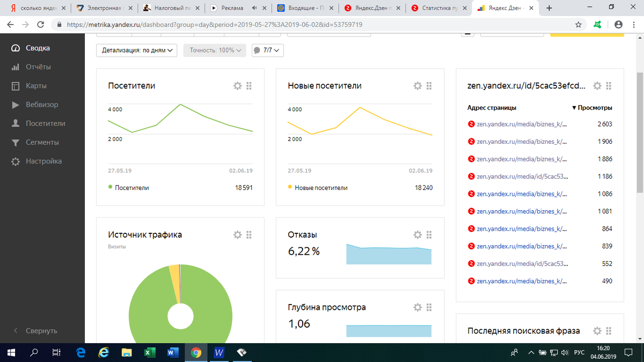This screenshot has height=362, width=644.
Task: Click the browser address bar URL
Action: pyautogui.click(x=215, y=25)
